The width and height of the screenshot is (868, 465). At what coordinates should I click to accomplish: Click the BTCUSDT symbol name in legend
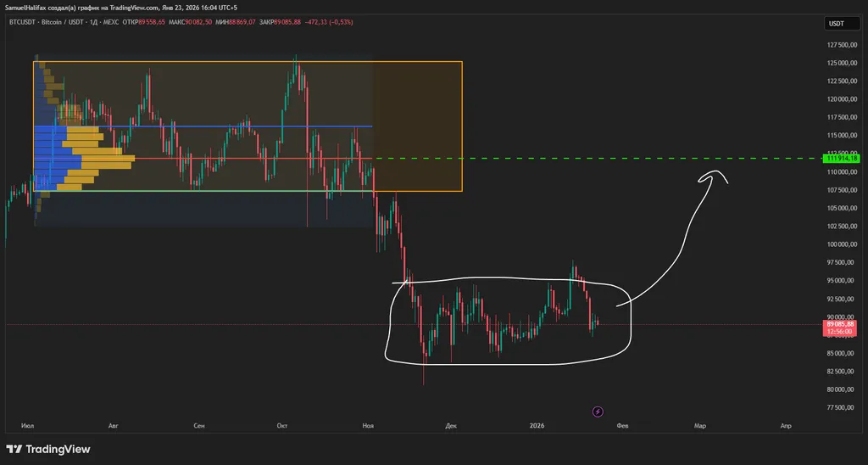21,21
